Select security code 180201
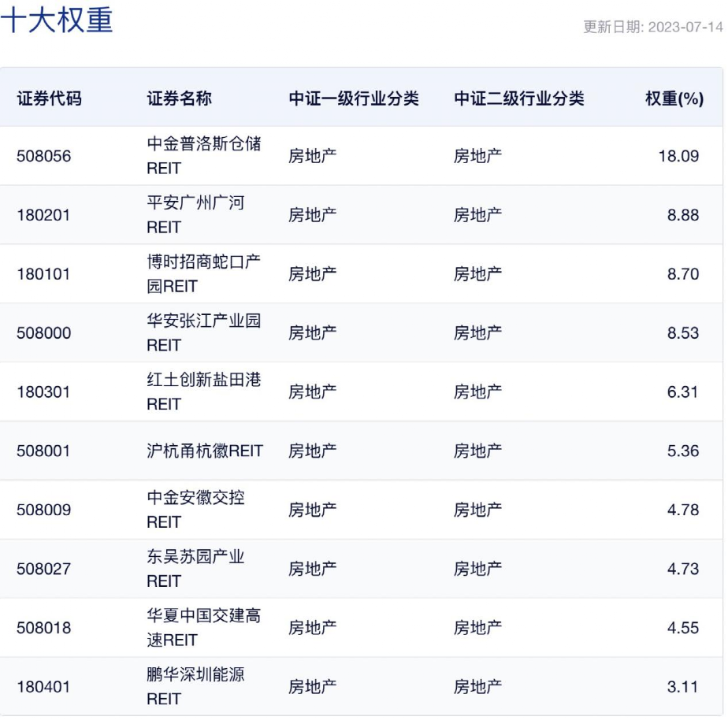 43,215
